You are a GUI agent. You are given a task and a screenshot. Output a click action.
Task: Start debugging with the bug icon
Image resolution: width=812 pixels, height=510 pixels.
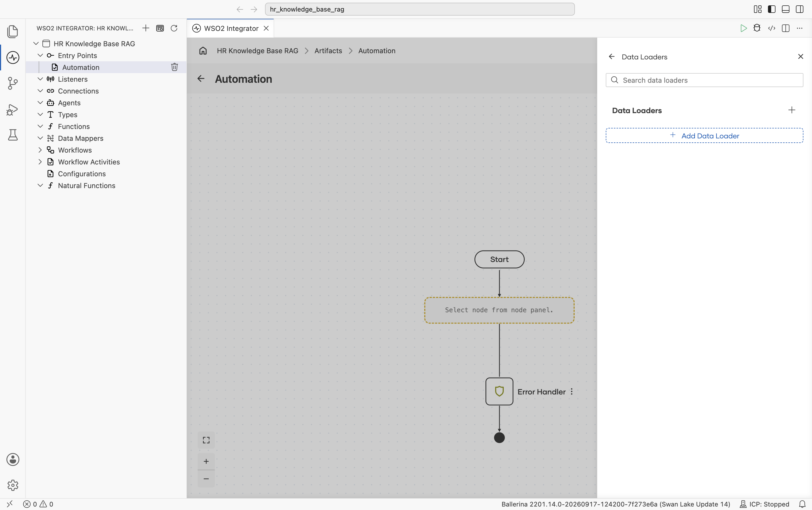pos(757,28)
